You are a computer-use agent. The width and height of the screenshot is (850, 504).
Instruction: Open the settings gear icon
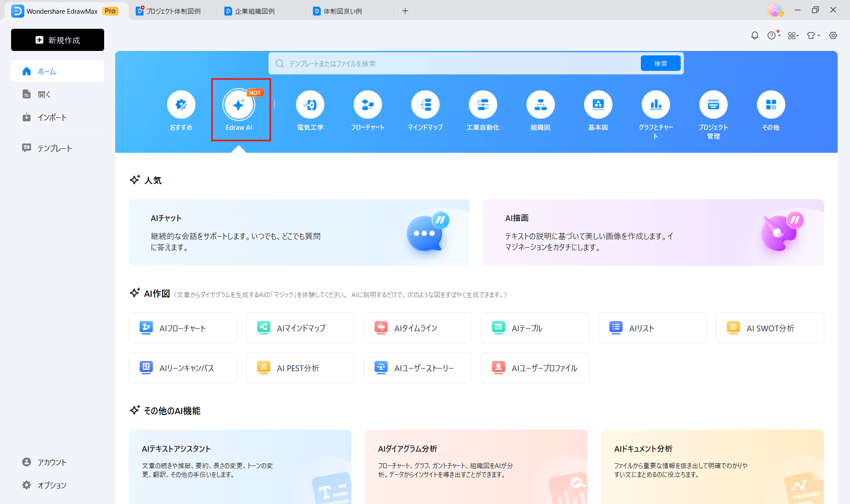(833, 35)
